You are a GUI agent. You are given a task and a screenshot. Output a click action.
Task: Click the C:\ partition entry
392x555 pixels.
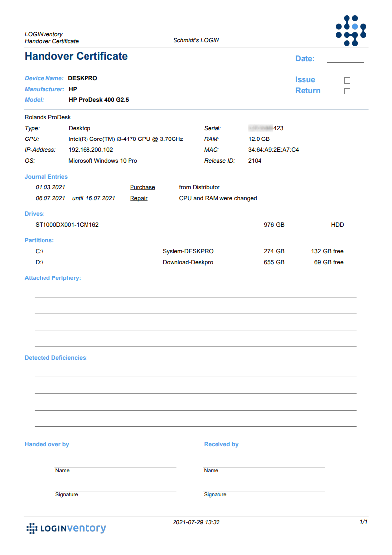coord(39,251)
